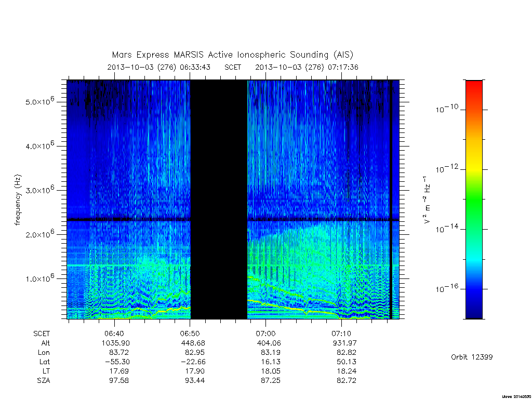
Task: Click the V² m⁻² Hz⁻¹ units label
Action: coord(427,200)
